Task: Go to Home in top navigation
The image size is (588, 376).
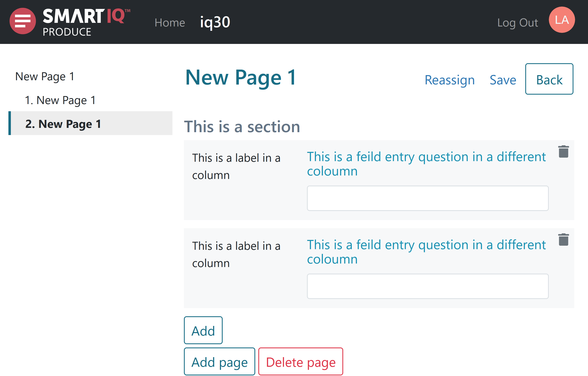Action: pos(170,23)
